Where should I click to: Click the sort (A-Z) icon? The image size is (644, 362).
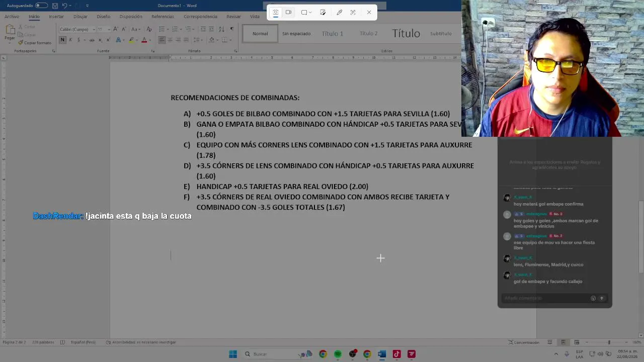(221, 29)
